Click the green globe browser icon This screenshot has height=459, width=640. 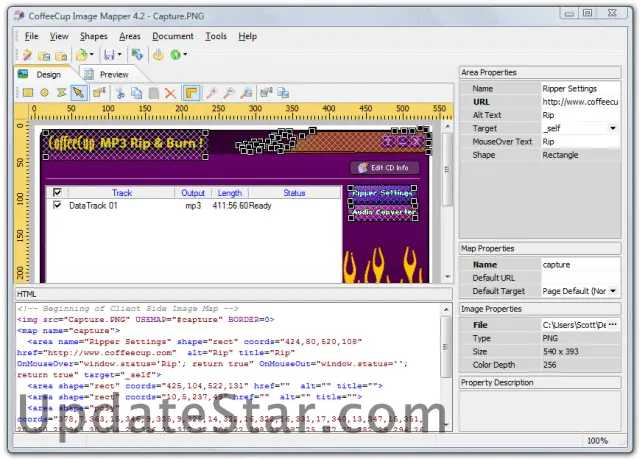(175, 54)
